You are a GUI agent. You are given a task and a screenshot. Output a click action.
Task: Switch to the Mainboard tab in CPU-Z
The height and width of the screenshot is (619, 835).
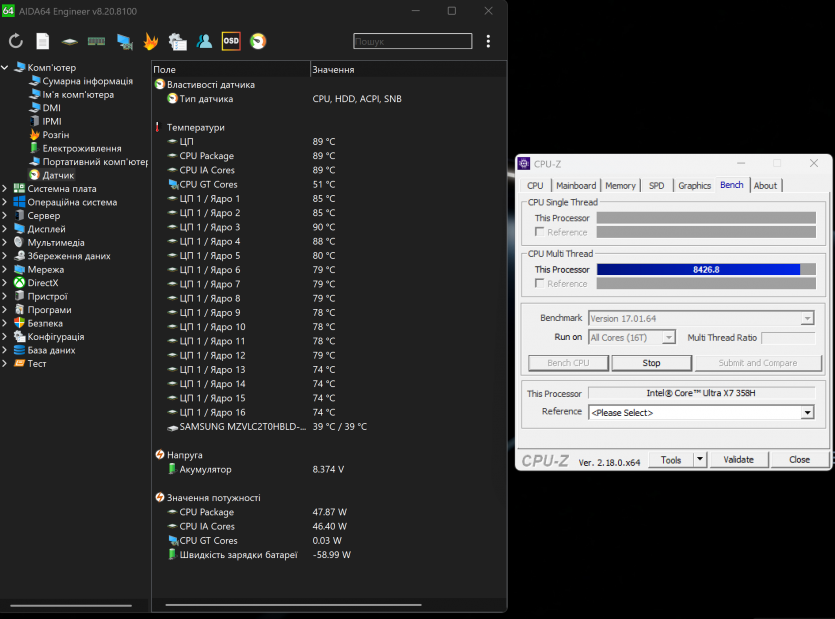[x=575, y=185]
